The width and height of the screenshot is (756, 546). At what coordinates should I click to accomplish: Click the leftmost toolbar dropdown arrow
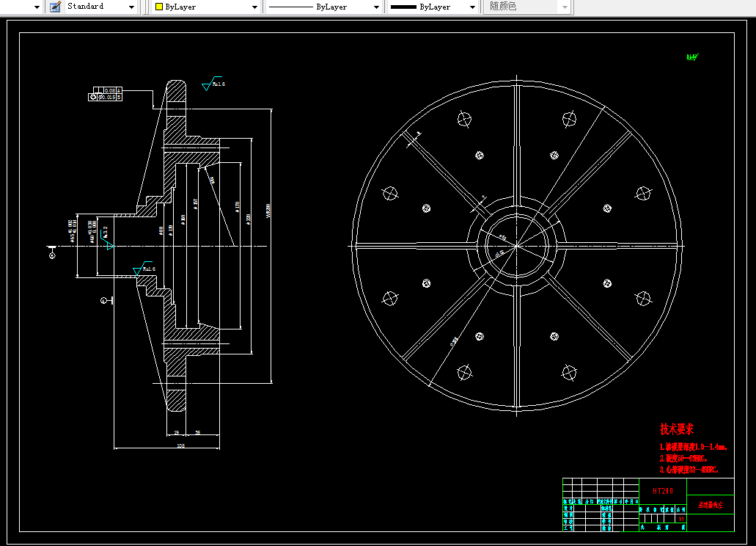[37, 7]
